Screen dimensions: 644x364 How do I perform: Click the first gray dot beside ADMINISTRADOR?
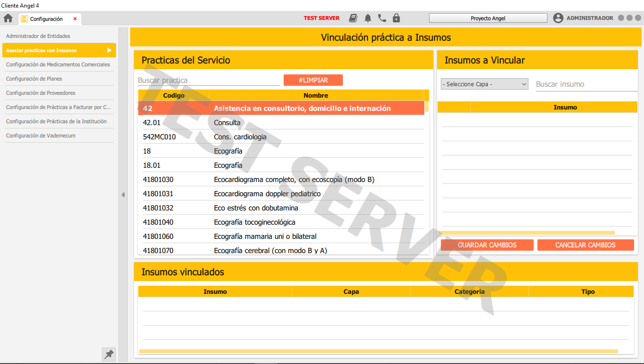[x=620, y=18]
